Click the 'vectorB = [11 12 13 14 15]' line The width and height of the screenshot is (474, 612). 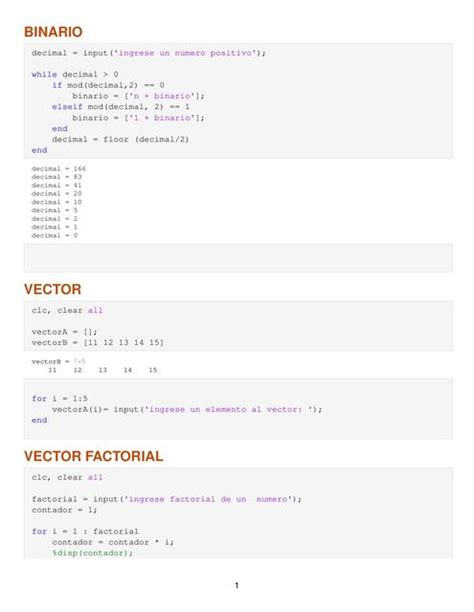(98, 343)
